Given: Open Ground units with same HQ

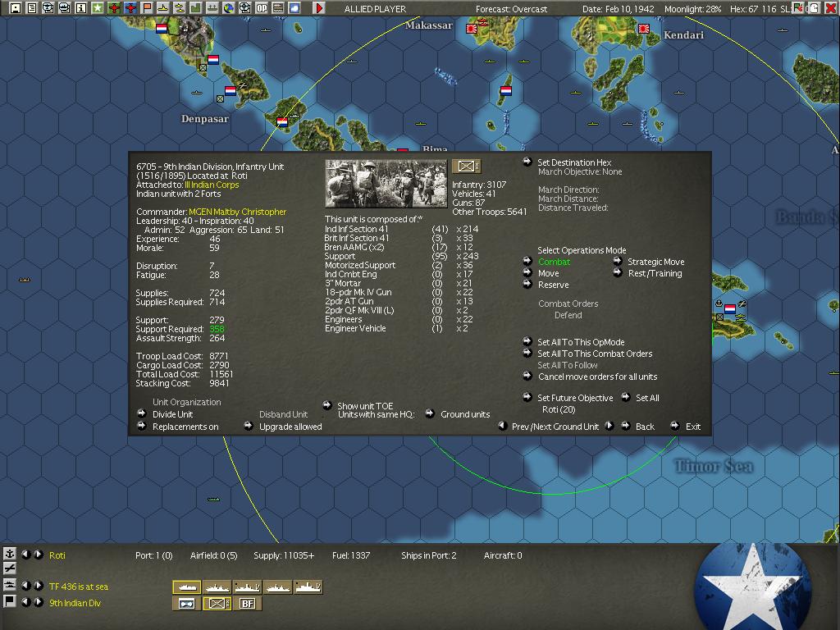Looking at the screenshot, I should pyautogui.click(x=465, y=414).
